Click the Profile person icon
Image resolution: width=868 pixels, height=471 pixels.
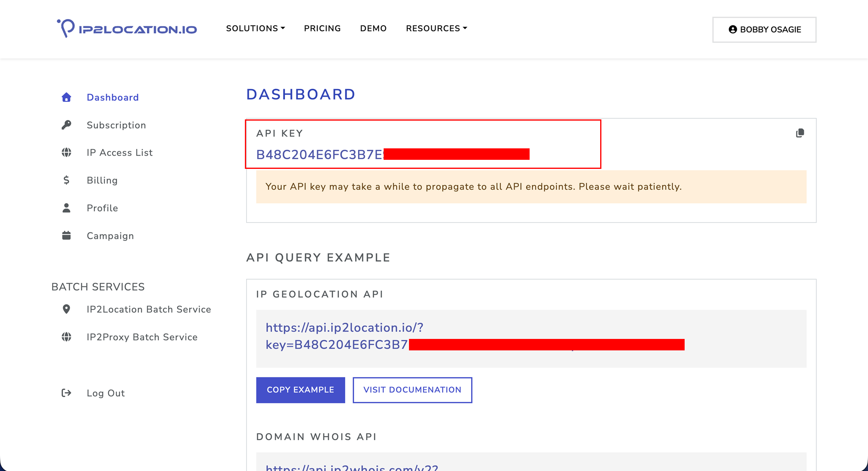tap(66, 208)
